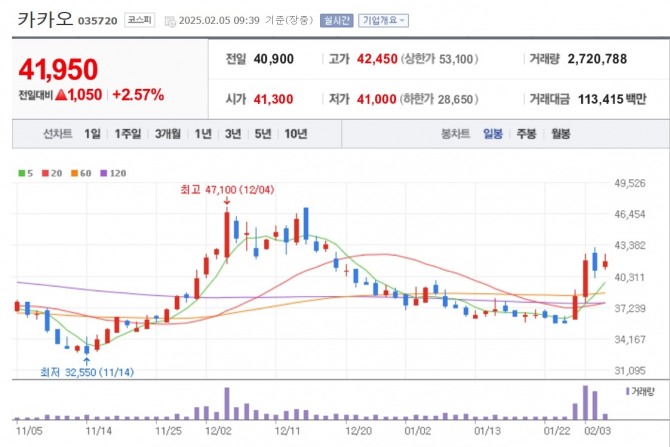670x447 pixels.
Task: Click the 상한가 53,100 text
Action: 439,59
